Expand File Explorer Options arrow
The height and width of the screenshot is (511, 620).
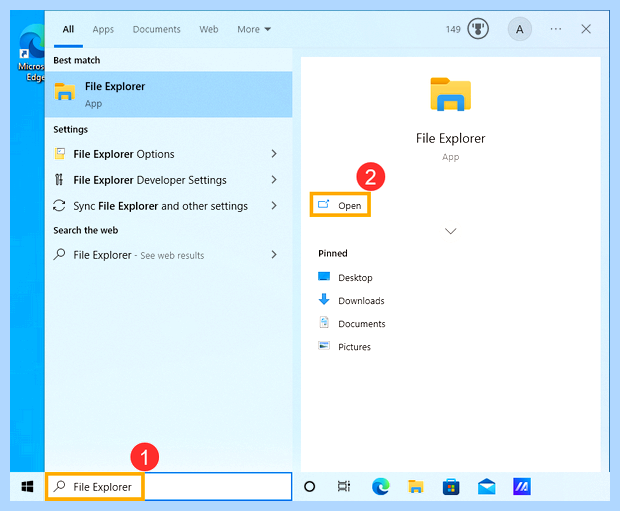point(274,154)
